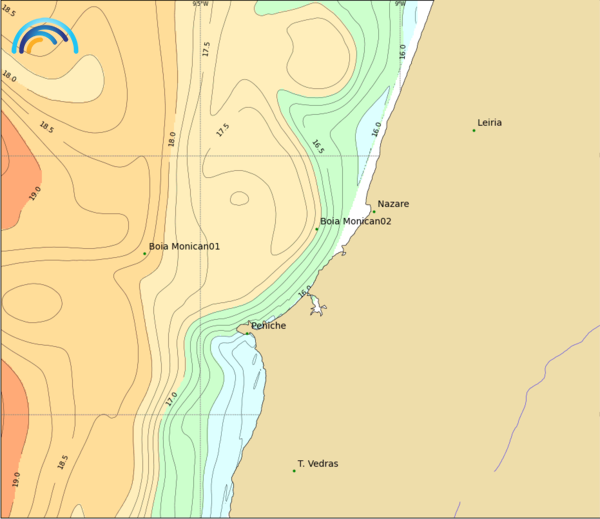Click the 17.0 isotherm contour label
600x519 pixels.
[x=172, y=399]
